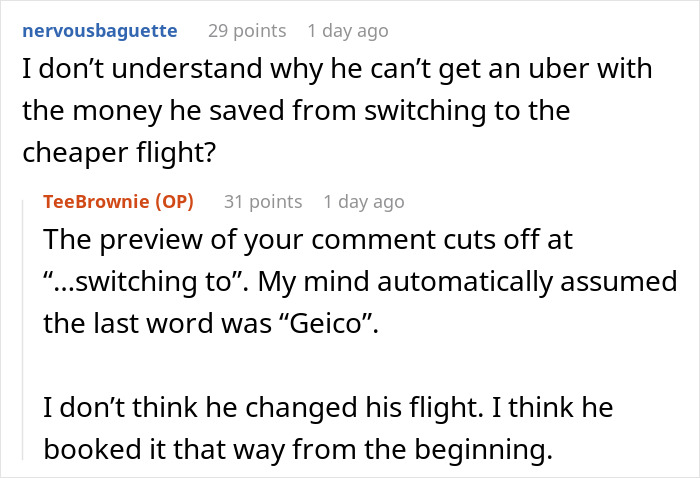Click the phrase "the last word was"
Viewport: 700px width, 478px height.
click(x=158, y=323)
